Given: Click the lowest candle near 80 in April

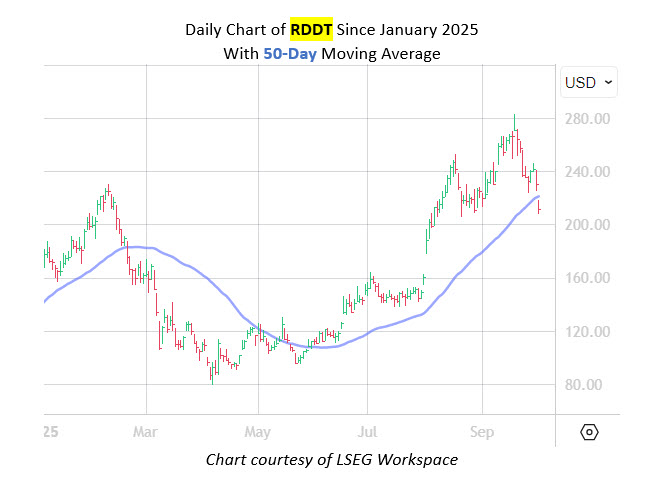Looking at the screenshot, I should [x=211, y=376].
